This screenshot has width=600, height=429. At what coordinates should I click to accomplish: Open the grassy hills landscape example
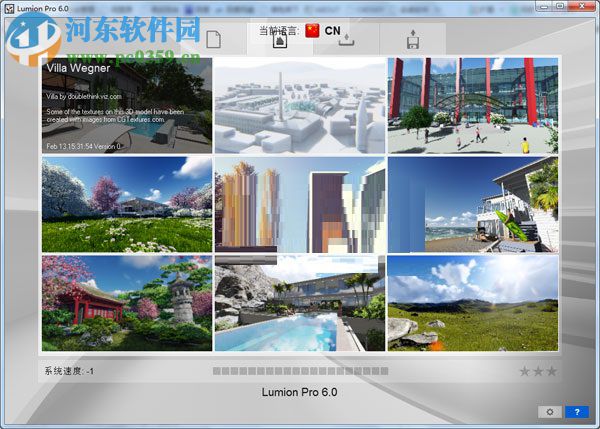point(473,303)
